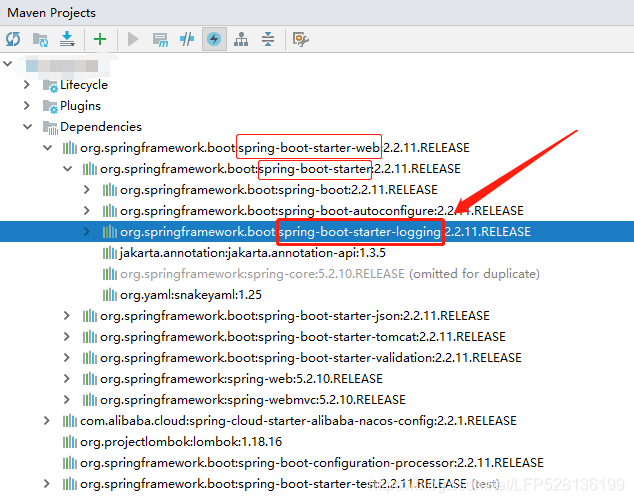Click library icon beside snakeyaml dependency
634x503 pixels.
[110, 295]
